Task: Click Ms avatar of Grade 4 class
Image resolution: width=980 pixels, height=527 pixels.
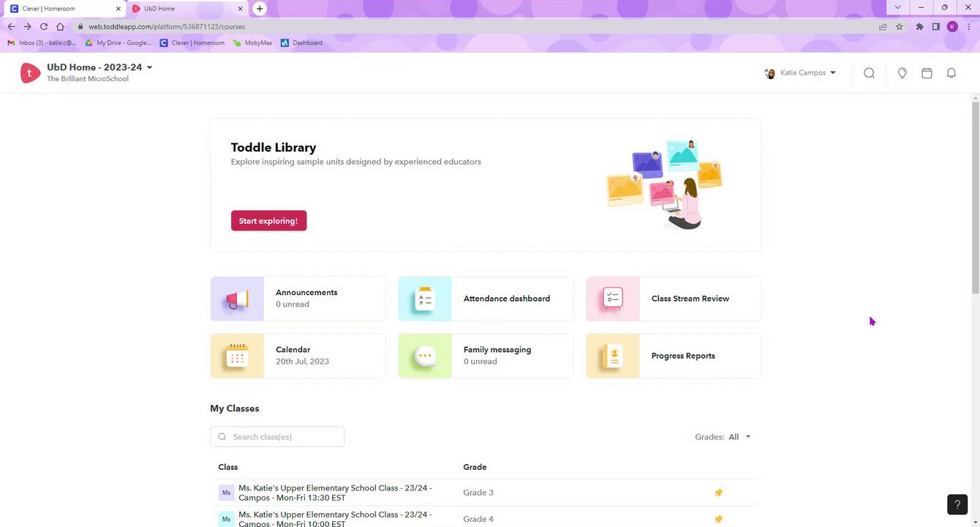Action: click(226, 519)
